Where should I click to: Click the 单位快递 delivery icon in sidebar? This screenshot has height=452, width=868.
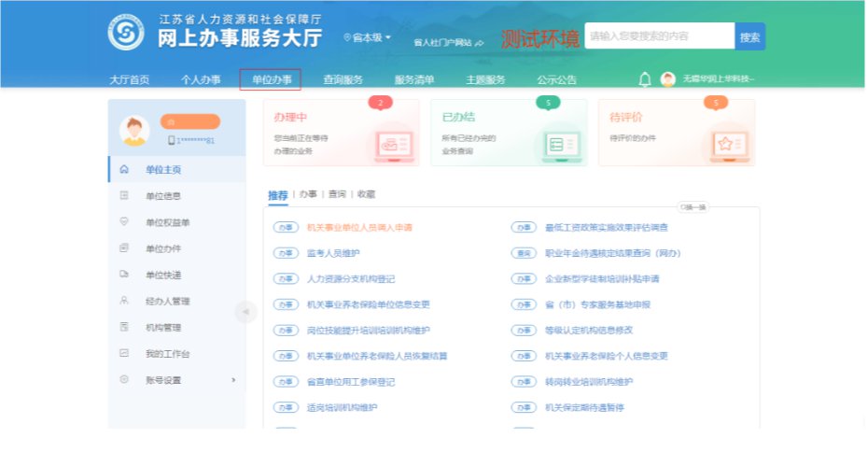124,275
